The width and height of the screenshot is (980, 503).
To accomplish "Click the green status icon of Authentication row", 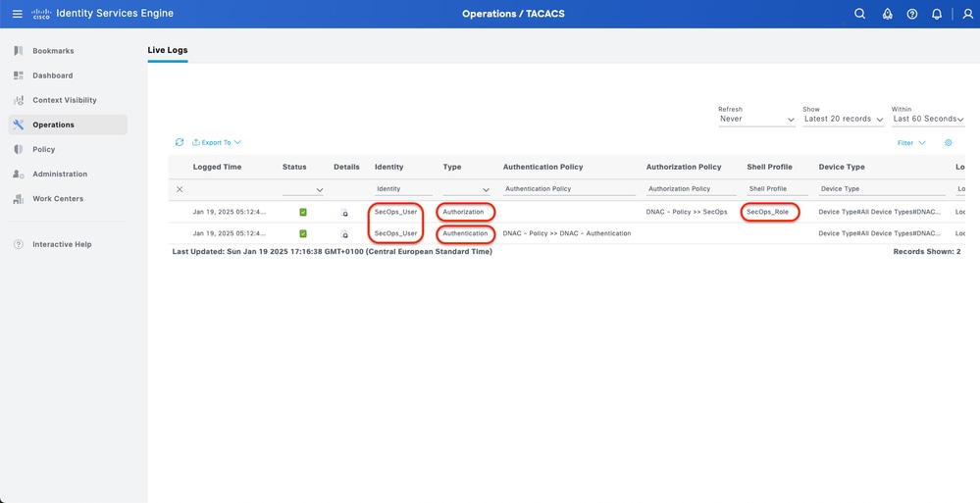I will pyautogui.click(x=303, y=233).
